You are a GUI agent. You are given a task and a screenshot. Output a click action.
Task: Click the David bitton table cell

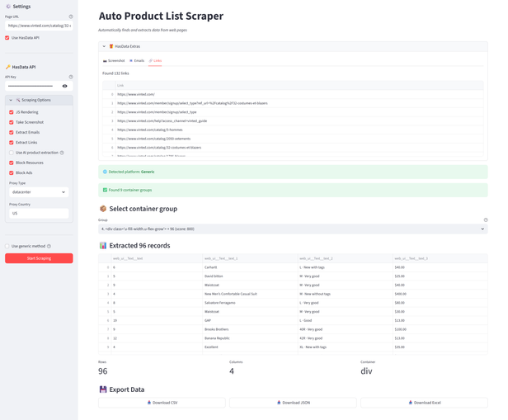[250, 276]
